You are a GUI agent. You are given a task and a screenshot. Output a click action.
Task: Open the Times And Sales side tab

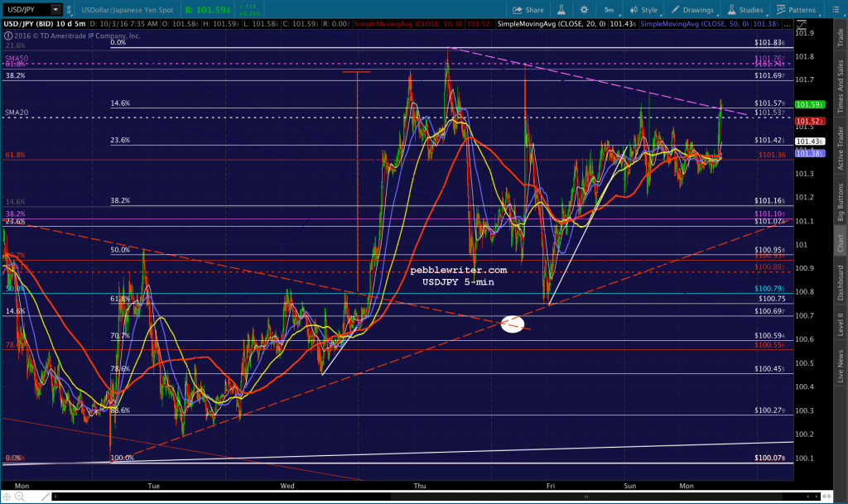(x=841, y=86)
